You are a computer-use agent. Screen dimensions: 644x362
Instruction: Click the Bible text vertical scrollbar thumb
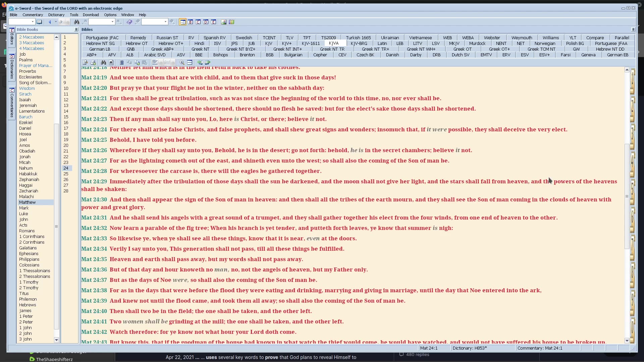[x=627, y=196]
